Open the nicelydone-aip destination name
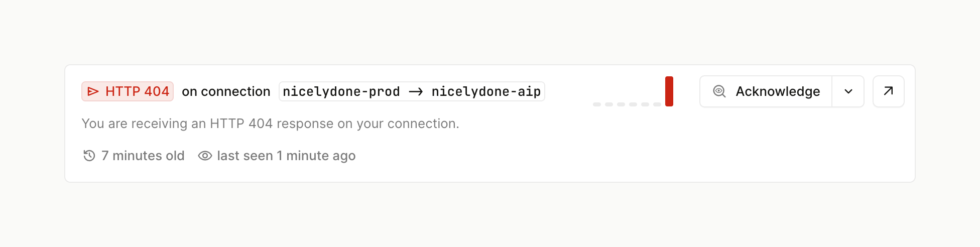Image resolution: width=980 pixels, height=247 pixels. (486, 91)
